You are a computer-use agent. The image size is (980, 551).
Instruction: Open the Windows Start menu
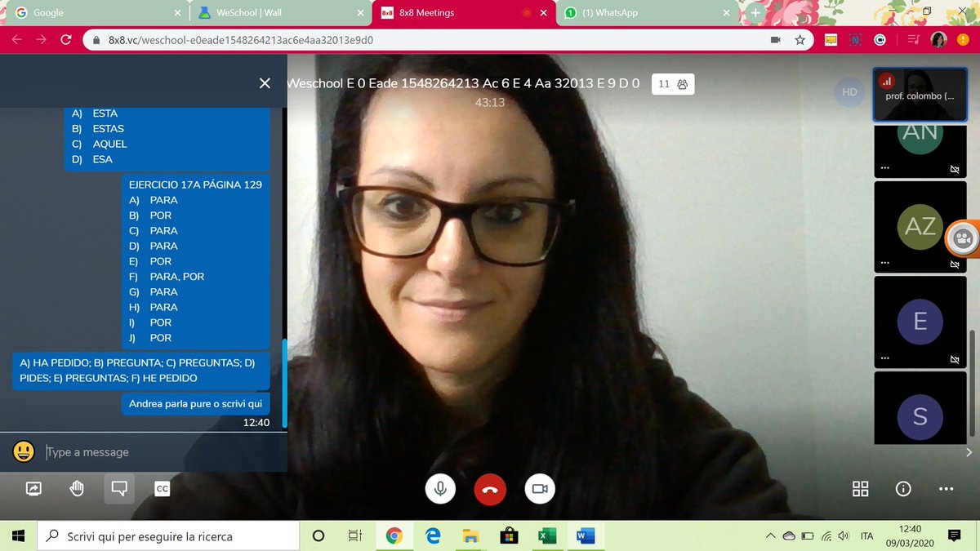19,535
